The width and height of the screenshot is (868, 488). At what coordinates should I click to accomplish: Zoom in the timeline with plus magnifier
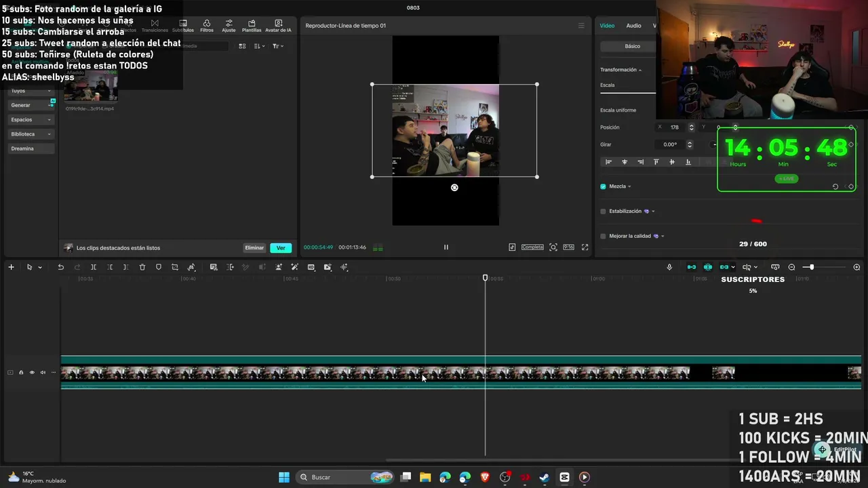coord(856,267)
